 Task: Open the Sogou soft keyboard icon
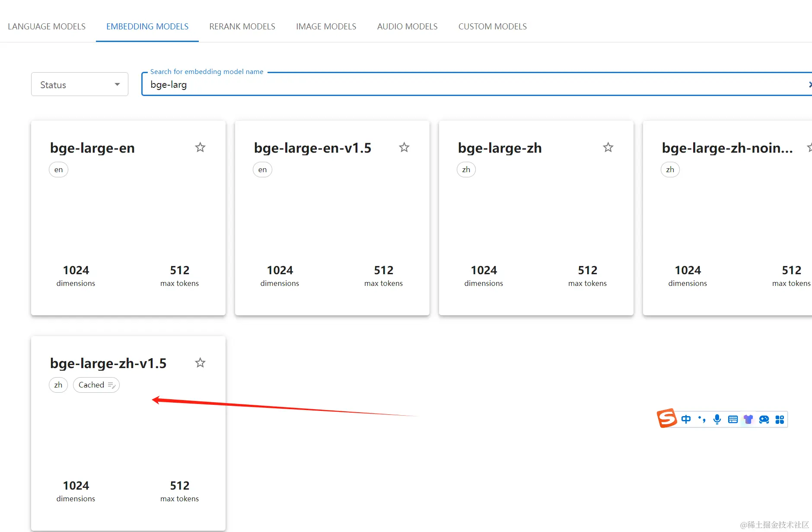733,419
